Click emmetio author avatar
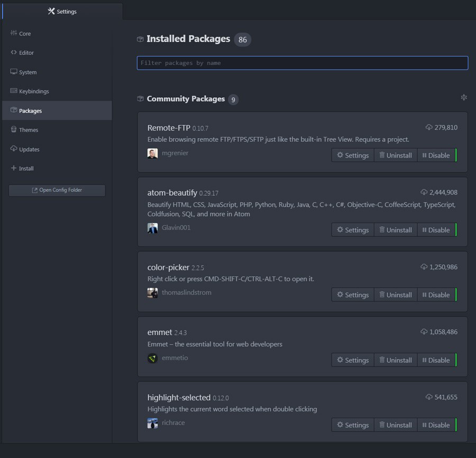This screenshot has height=458, width=476. pyautogui.click(x=152, y=358)
